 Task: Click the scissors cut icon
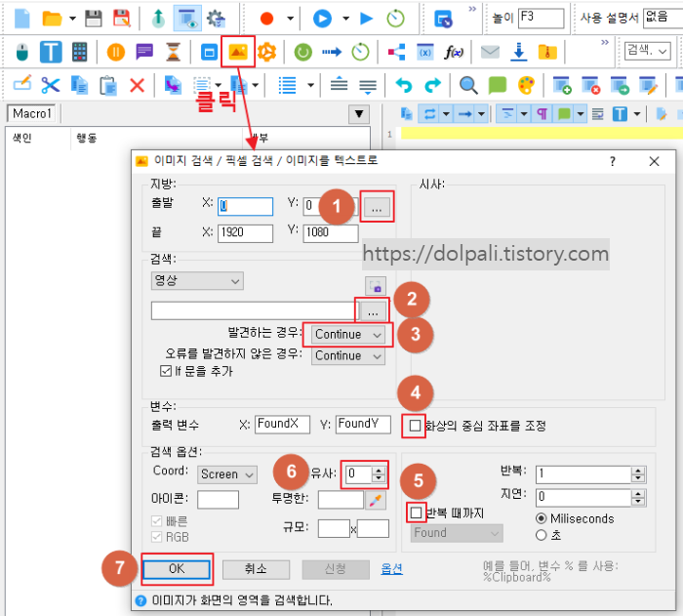(50, 85)
